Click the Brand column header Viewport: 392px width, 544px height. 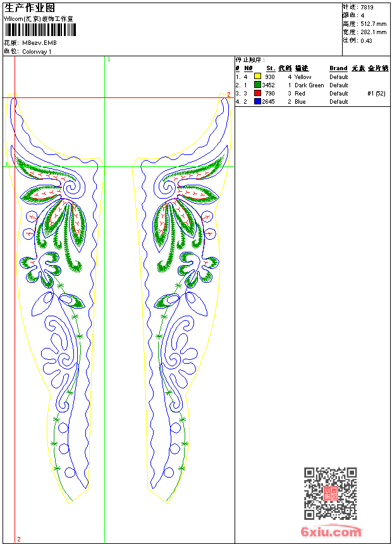click(x=338, y=68)
